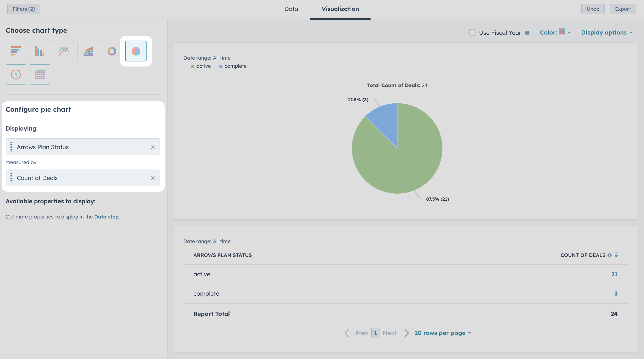The height and width of the screenshot is (359, 644).
Task: Remove Arrows Plan Status from Displaying
Action: pyautogui.click(x=153, y=147)
